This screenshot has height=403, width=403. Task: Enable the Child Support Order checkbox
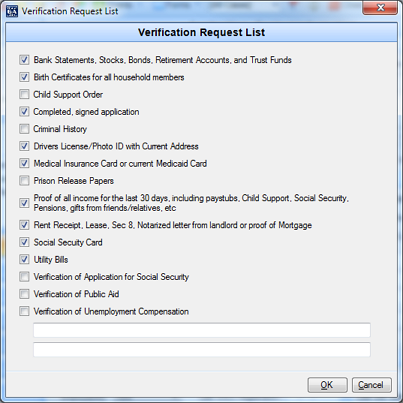click(x=24, y=94)
